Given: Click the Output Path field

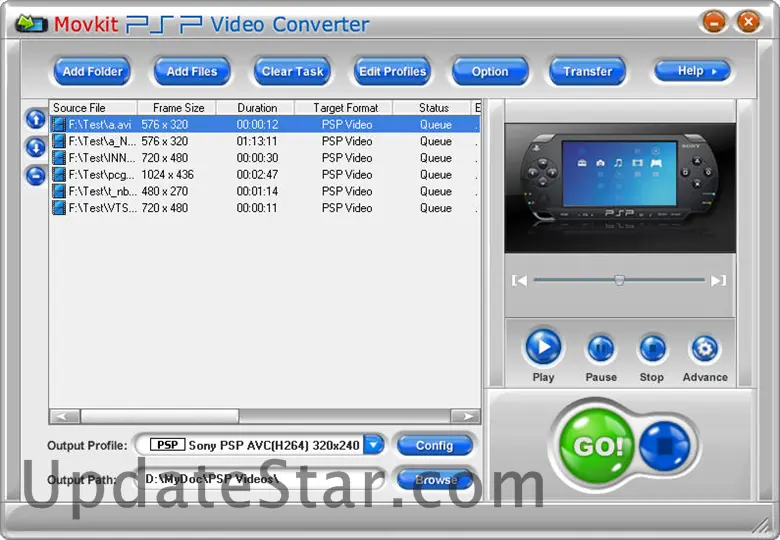Looking at the screenshot, I should pos(262,479).
